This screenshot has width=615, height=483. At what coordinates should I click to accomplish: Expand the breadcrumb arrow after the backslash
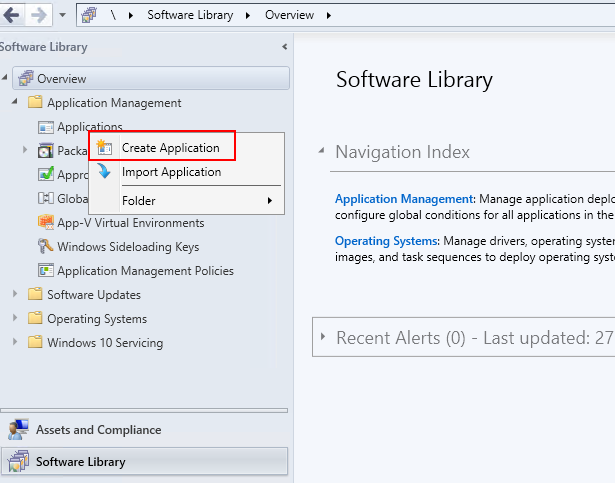pyautogui.click(x=131, y=15)
